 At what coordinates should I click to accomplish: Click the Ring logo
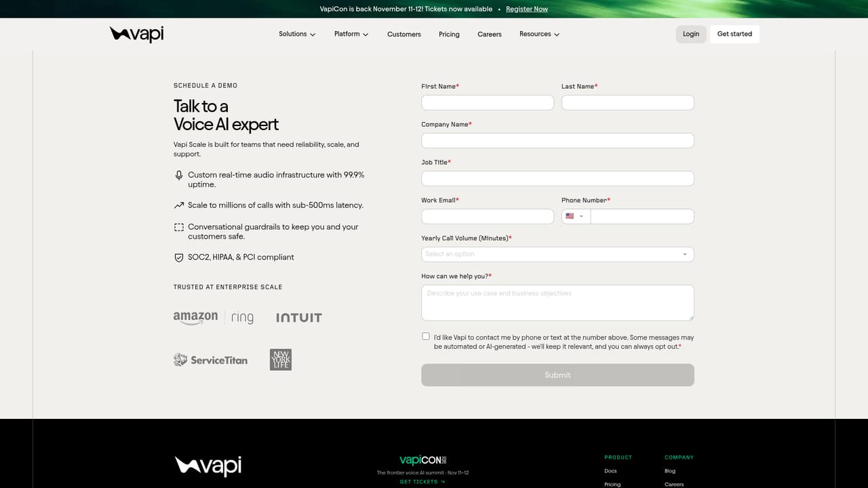[242, 317]
